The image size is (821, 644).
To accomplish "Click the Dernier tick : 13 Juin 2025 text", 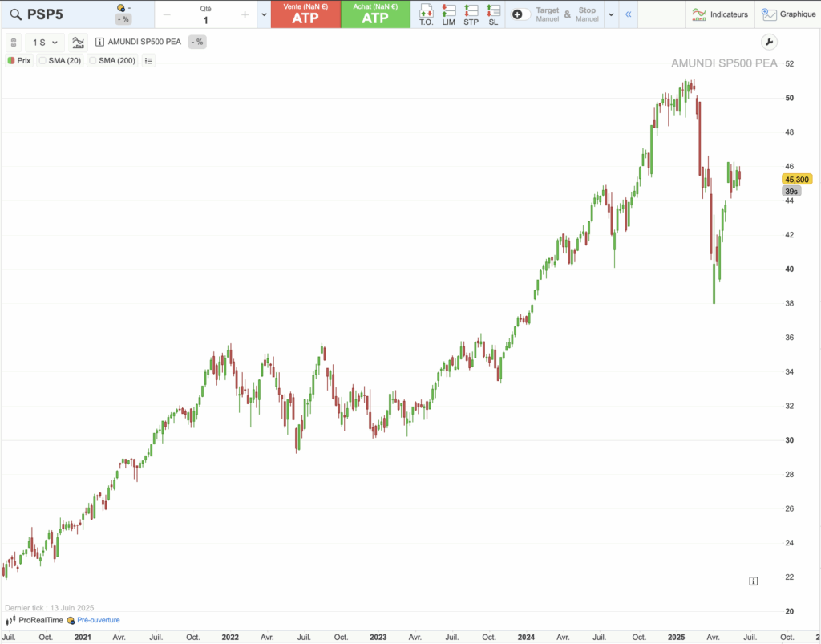I will tap(49, 608).
